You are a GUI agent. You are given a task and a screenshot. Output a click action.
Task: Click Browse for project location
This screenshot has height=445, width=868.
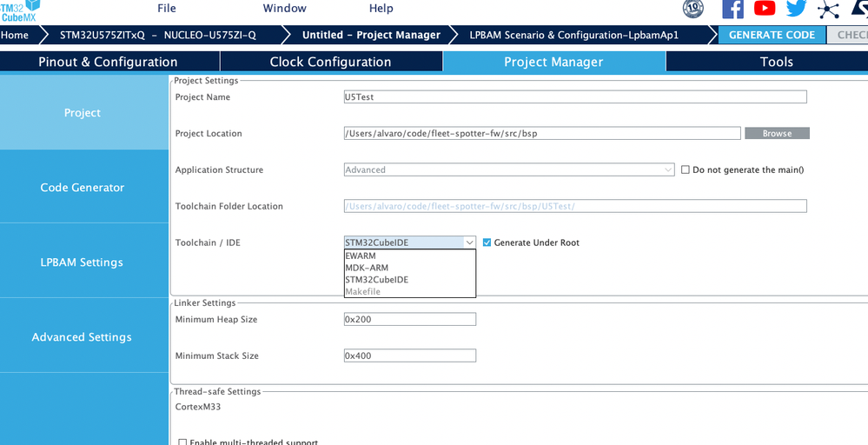(778, 133)
